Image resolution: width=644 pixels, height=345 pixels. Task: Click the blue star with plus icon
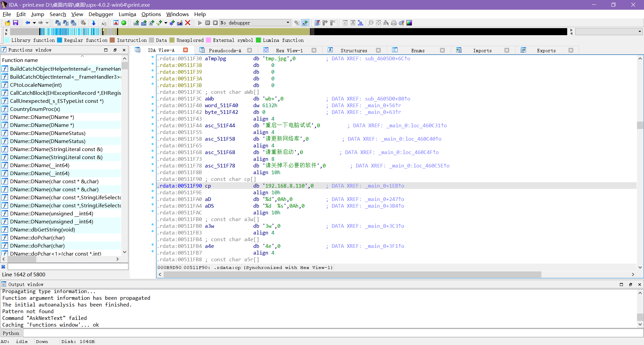pos(172,23)
